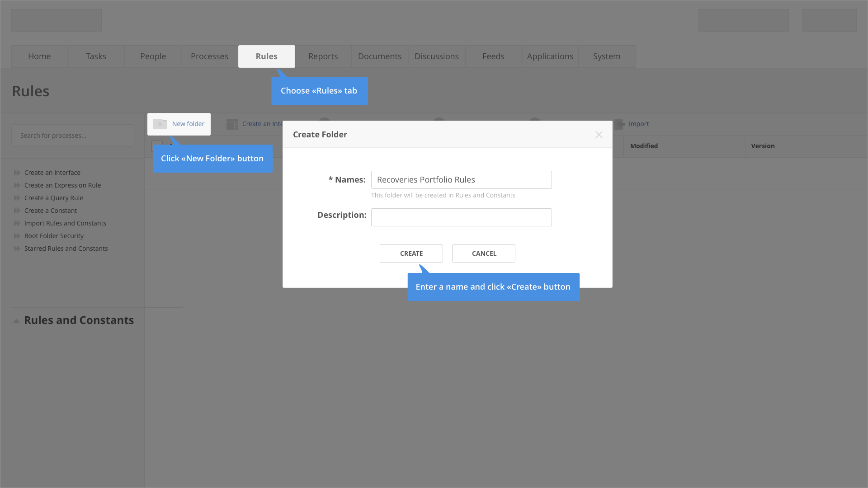Click Import Rules and Constants link
The height and width of the screenshot is (488, 868).
[x=65, y=223]
